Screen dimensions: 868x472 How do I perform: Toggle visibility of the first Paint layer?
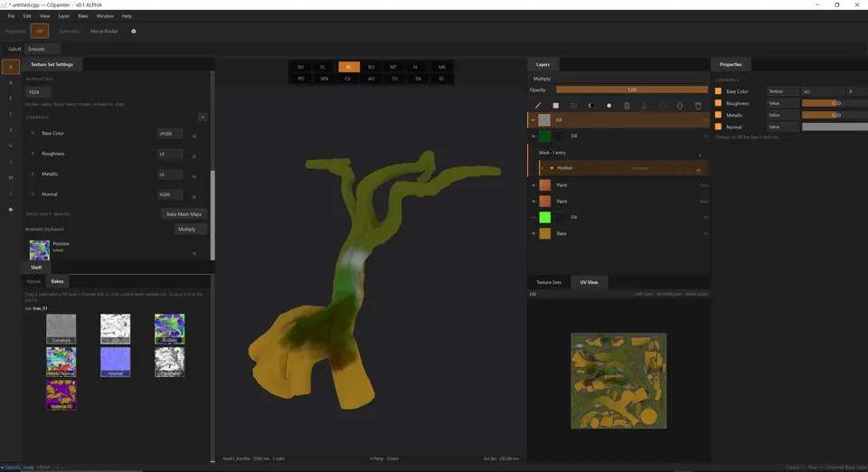533,185
